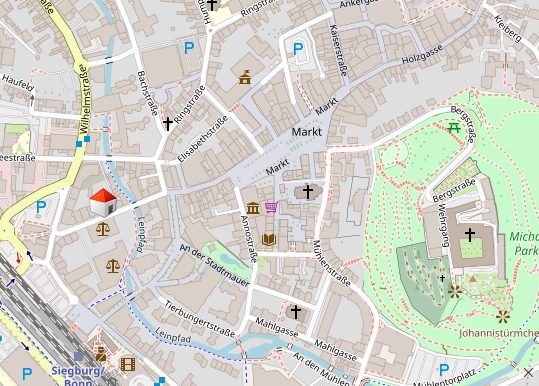Select the parking icon at Mühlentorplatz
The width and height of the screenshot is (539, 386).
point(444,370)
